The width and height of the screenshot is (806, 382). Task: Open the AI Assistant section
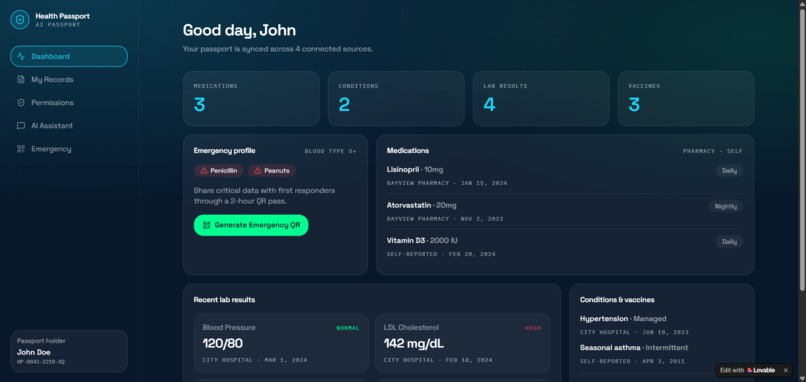[x=69, y=126]
